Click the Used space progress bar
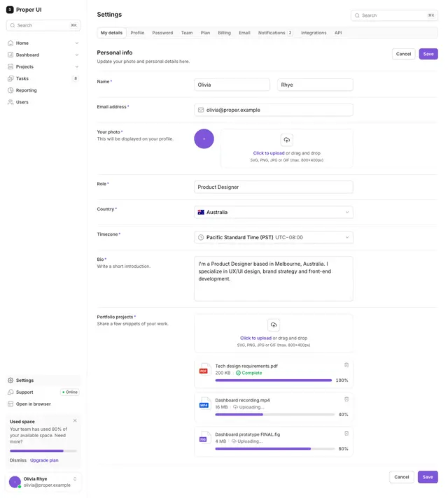 pyautogui.click(x=43, y=450)
